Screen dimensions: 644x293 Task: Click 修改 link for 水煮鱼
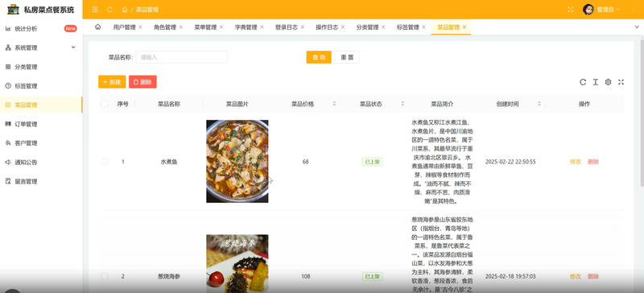(x=575, y=162)
